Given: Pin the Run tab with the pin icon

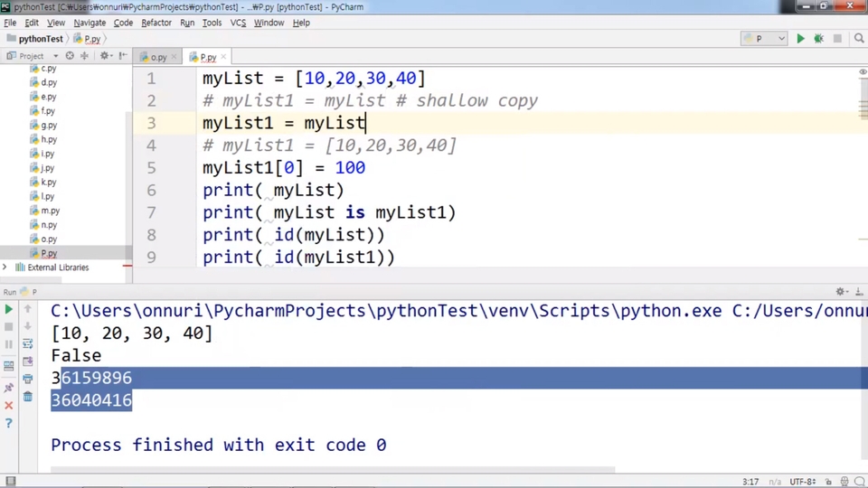Looking at the screenshot, I should 8,388.
